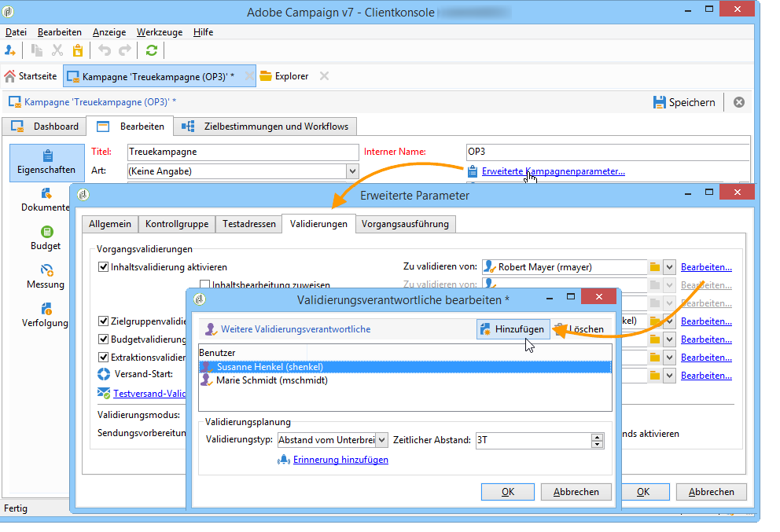The width and height of the screenshot is (780, 532).
Task: Click the Speichern save button
Action: click(684, 102)
